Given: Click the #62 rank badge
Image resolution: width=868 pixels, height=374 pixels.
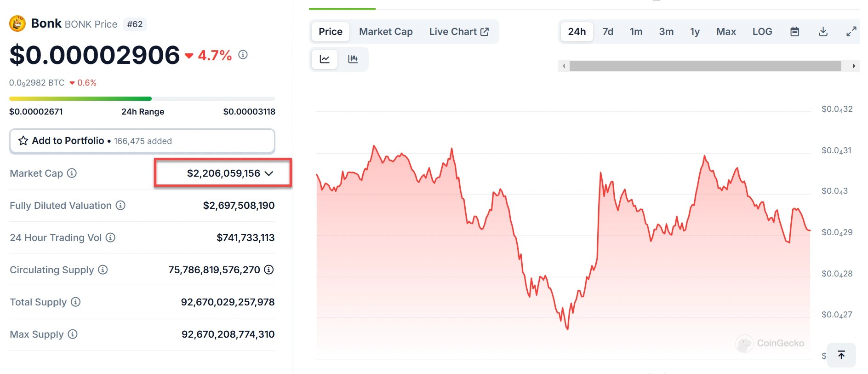Looking at the screenshot, I should (x=135, y=24).
